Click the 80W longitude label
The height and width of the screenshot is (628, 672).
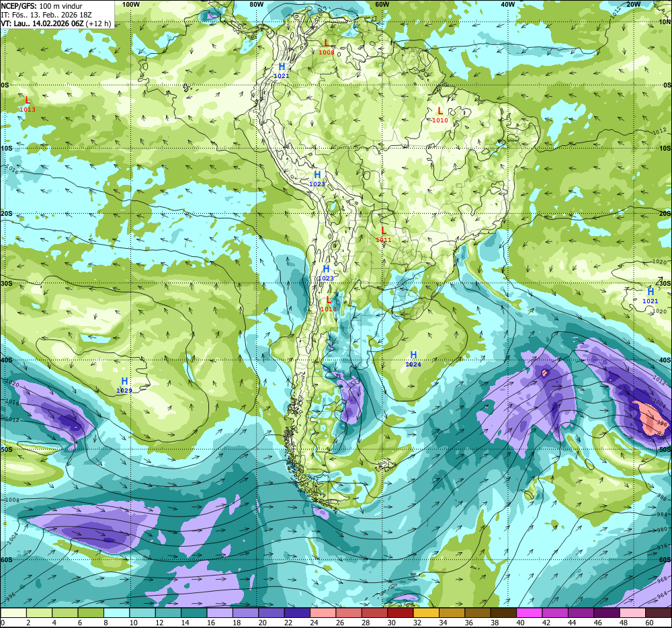(x=256, y=4)
